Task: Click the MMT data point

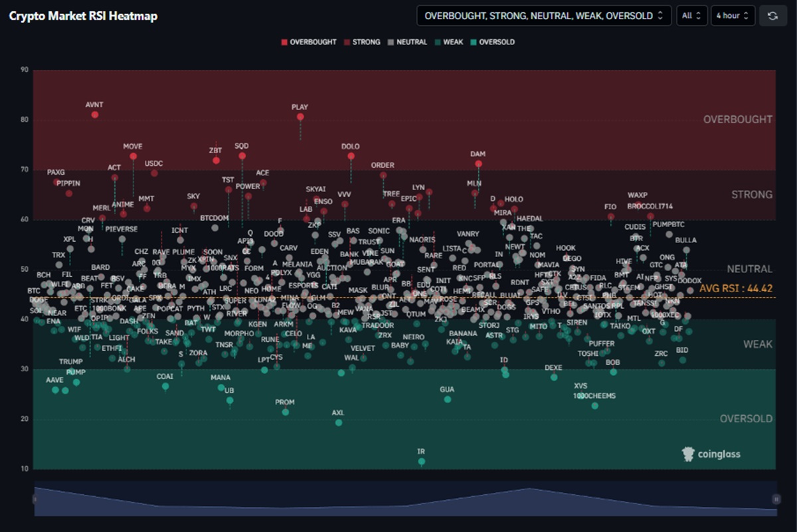Action: (x=147, y=208)
